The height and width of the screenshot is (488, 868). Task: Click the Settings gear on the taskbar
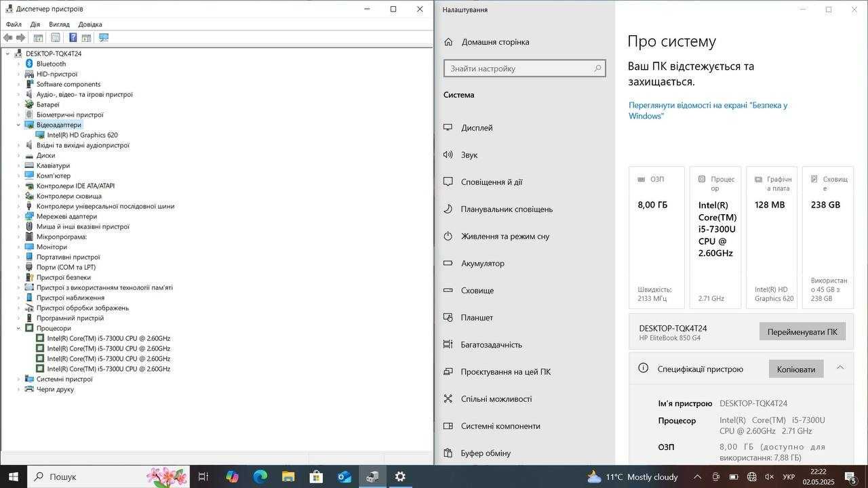click(x=400, y=476)
